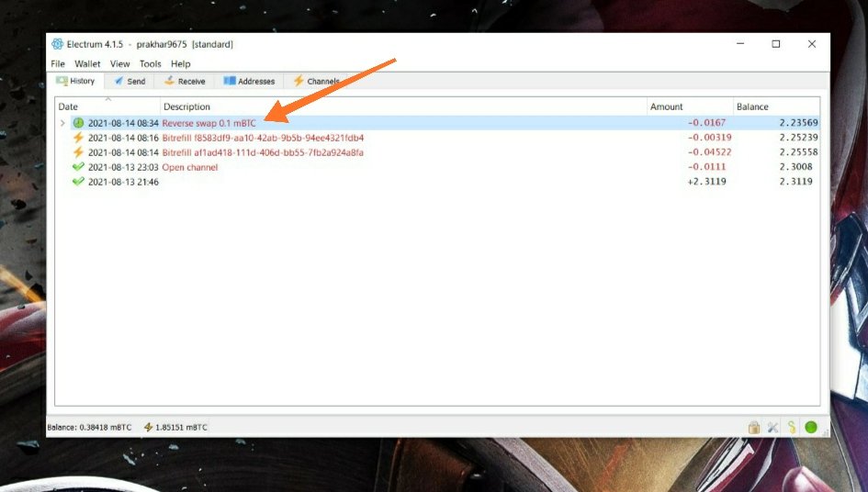Image resolution: width=868 pixels, height=492 pixels.
Task: Click balance value 2.25239
Action: 799,138
